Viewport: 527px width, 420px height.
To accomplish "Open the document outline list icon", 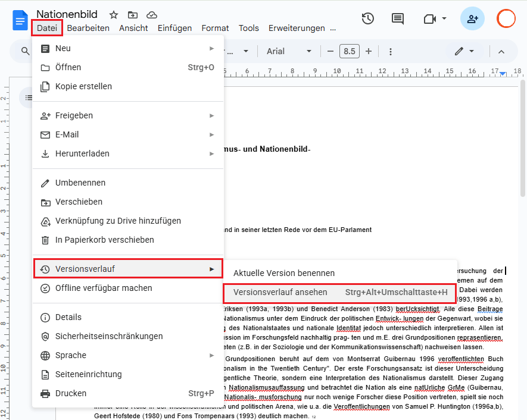I will coord(29,98).
